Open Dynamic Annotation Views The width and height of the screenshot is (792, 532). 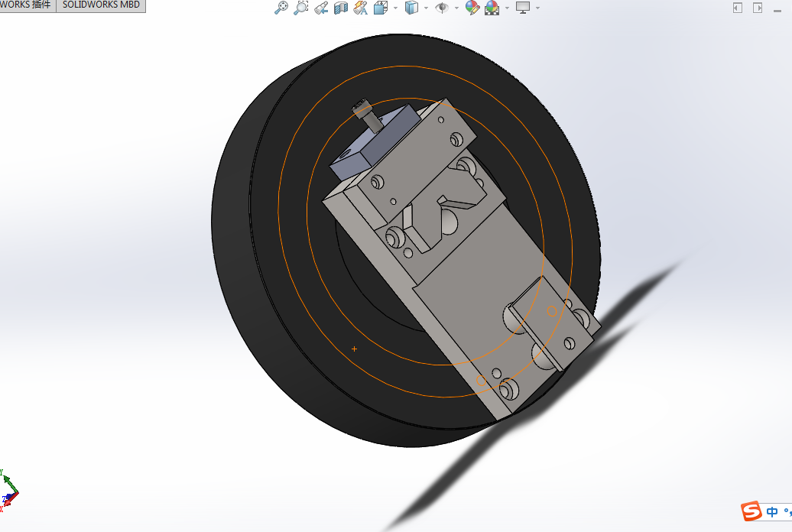coord(361,8)
